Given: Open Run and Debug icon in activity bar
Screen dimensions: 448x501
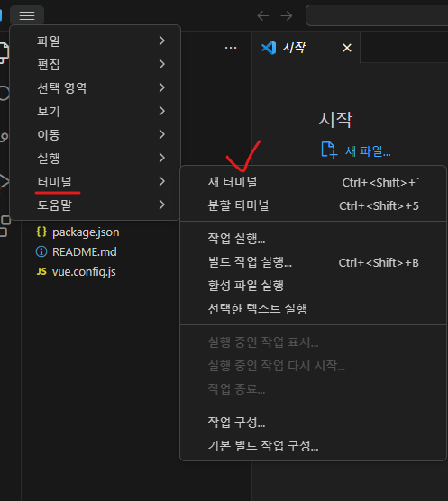Looking at the screenshot, I should 4,181.
